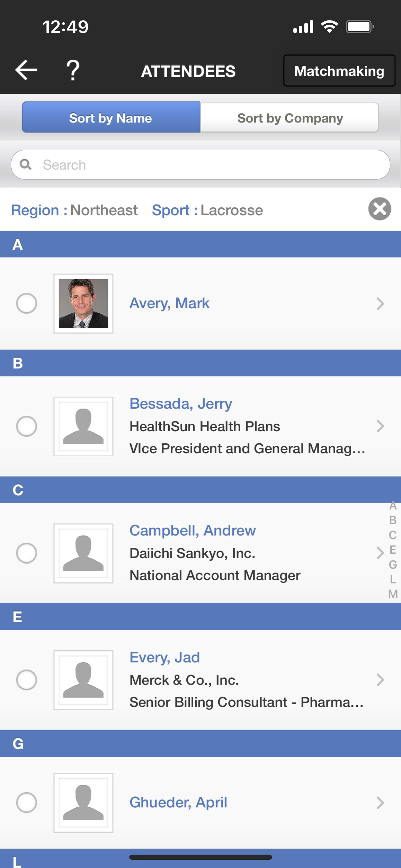Expand Ghueder, April row chevron
401x868 pixels.
(380, 803)
